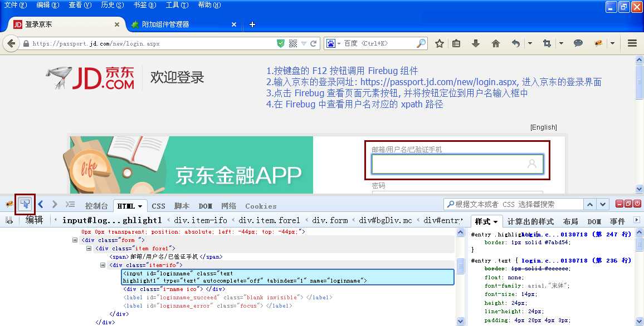Open the 历史 menu
Screen dimensions: 644x326
point(112,5)
